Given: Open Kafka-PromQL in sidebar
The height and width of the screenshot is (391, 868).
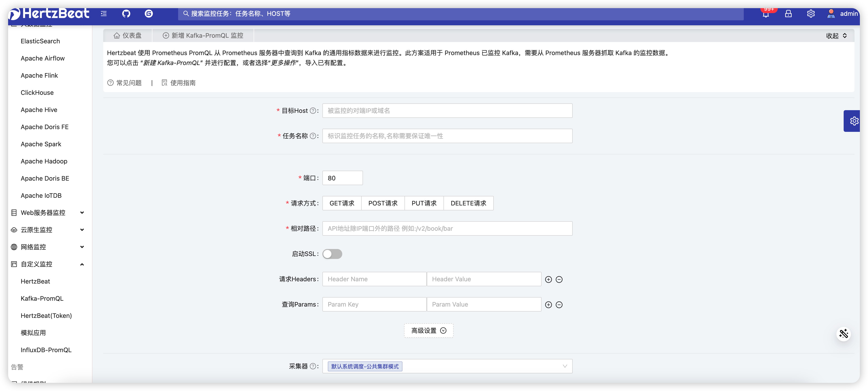Looking at the screenshot, I should pos(42,298).
